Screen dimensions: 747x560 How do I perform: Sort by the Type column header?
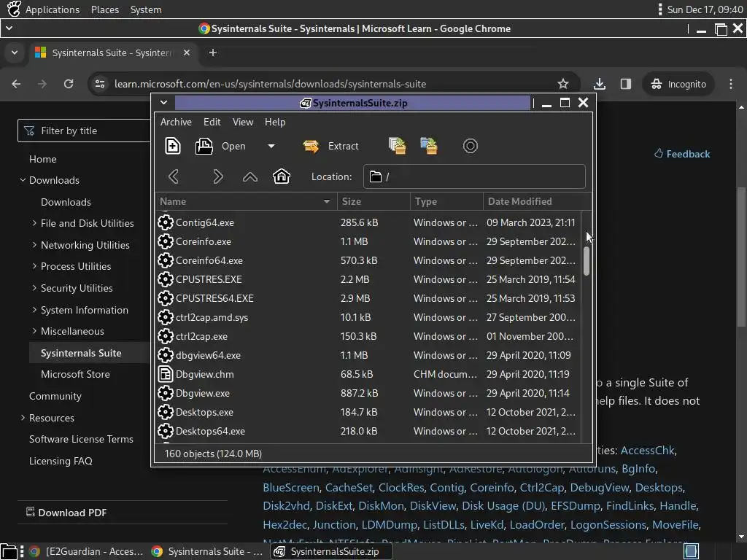[446, 201]
